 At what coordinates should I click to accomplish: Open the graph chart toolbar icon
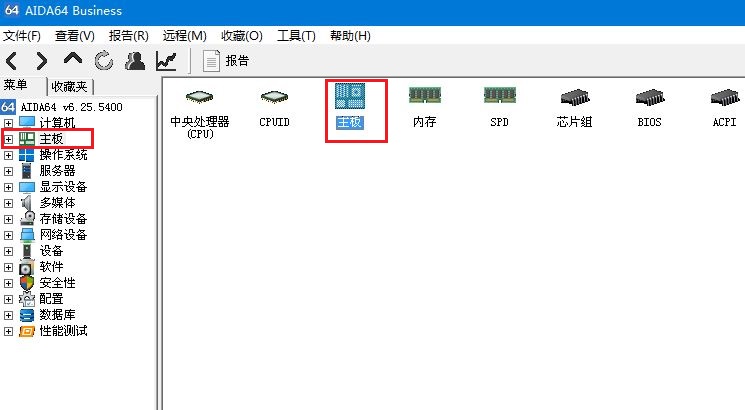(x=166, y=61)
